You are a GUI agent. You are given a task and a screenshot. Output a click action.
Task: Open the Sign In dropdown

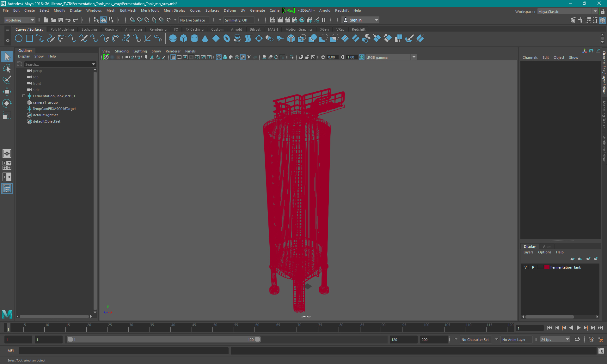pos(360,20)
